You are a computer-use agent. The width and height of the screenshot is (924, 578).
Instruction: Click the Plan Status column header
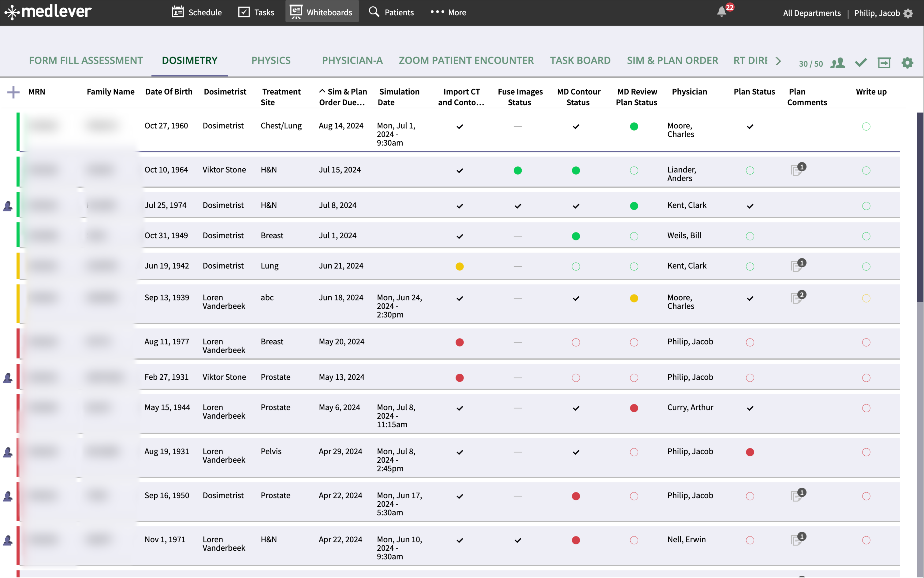coord(754,92)
